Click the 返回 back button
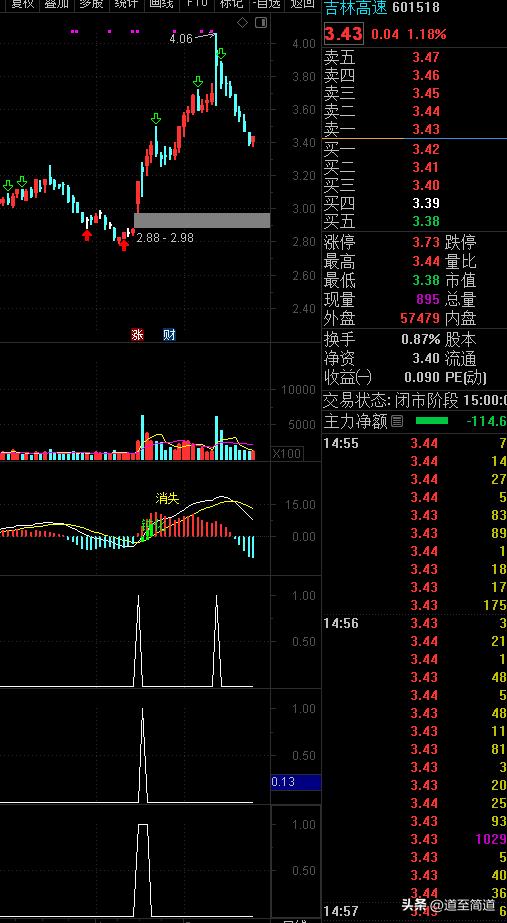 [303, 4]
